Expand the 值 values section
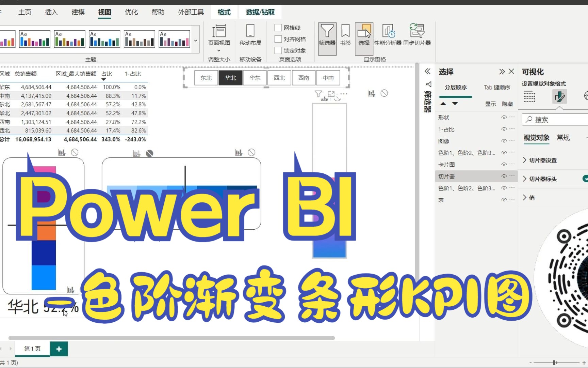Viewport: 588px width, 368px height. pos(528,198)
